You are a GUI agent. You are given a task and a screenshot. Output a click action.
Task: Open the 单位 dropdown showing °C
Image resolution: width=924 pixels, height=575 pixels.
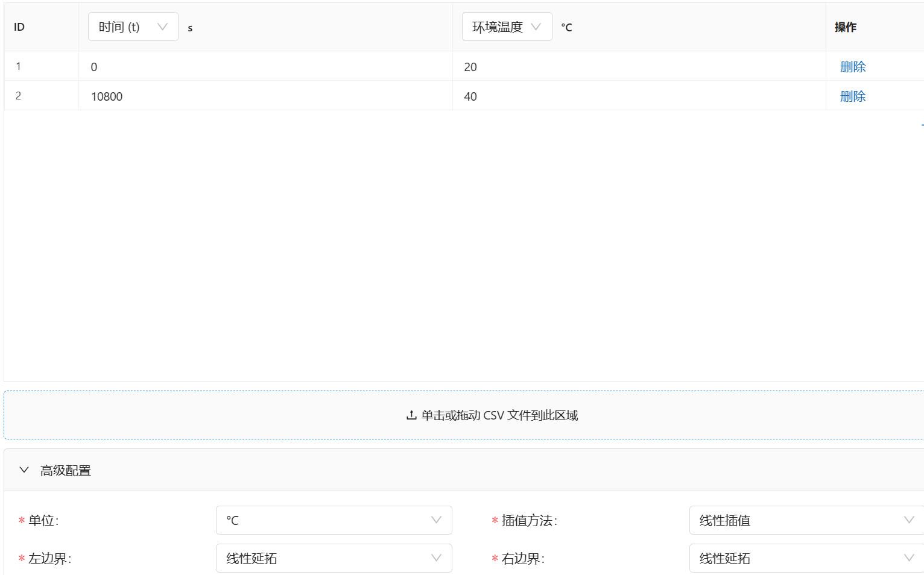point(334,520)
